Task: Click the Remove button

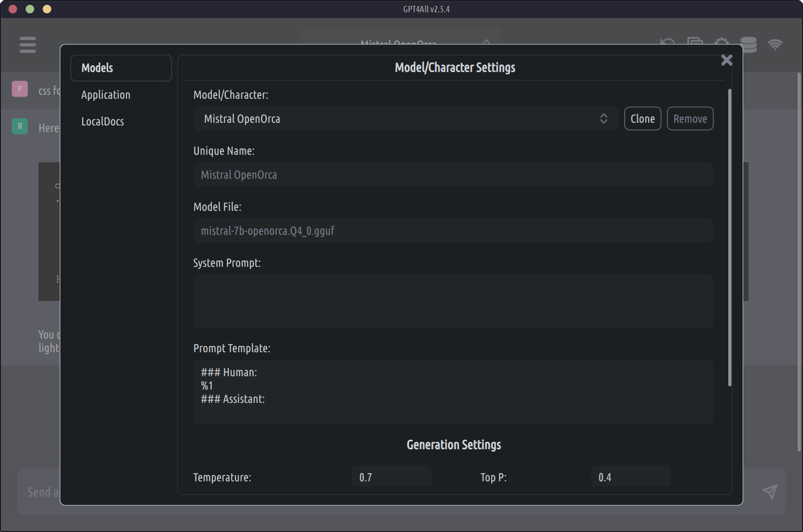Action: tap(690, 118)
